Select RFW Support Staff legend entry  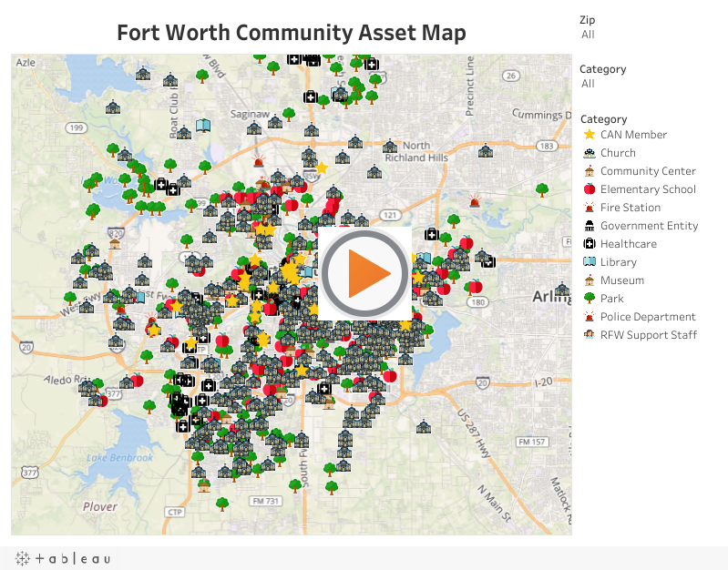tap(648, 335)
